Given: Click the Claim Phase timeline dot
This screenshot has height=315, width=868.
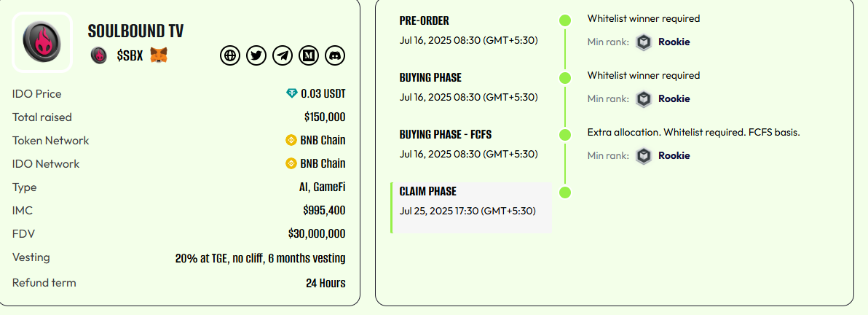Looking at the screenshot, I should click(564, 192).
